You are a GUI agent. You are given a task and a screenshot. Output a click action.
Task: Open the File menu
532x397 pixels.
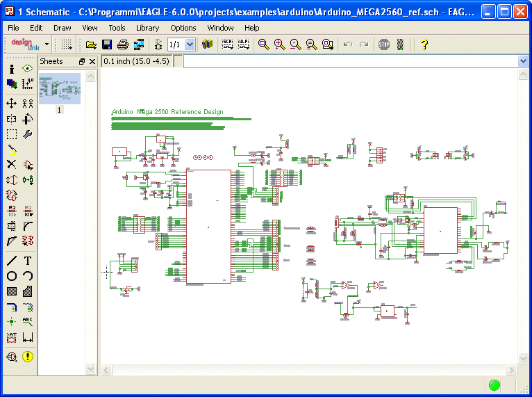[13, 28]
